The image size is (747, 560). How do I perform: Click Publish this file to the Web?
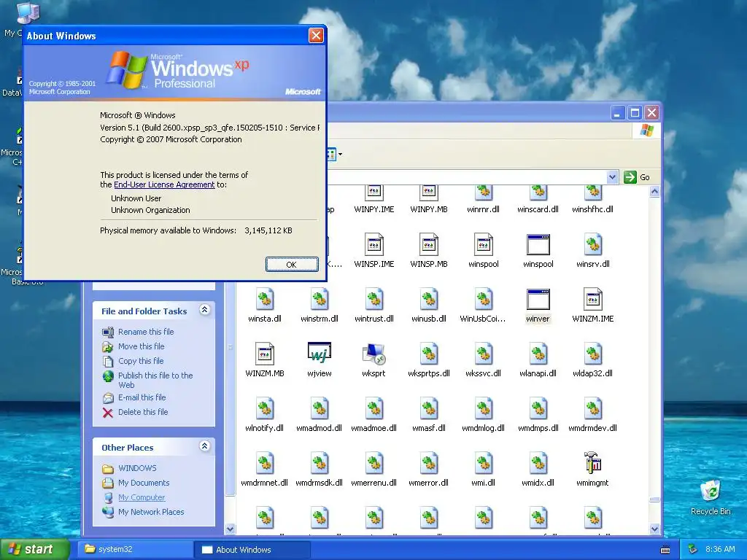coord(155,380)
